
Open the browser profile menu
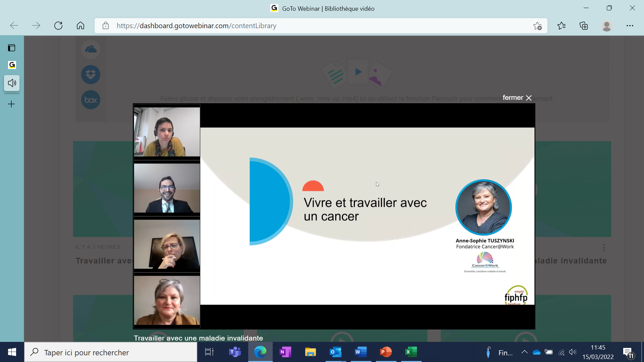pyautogui.click(x=606, y=26)
